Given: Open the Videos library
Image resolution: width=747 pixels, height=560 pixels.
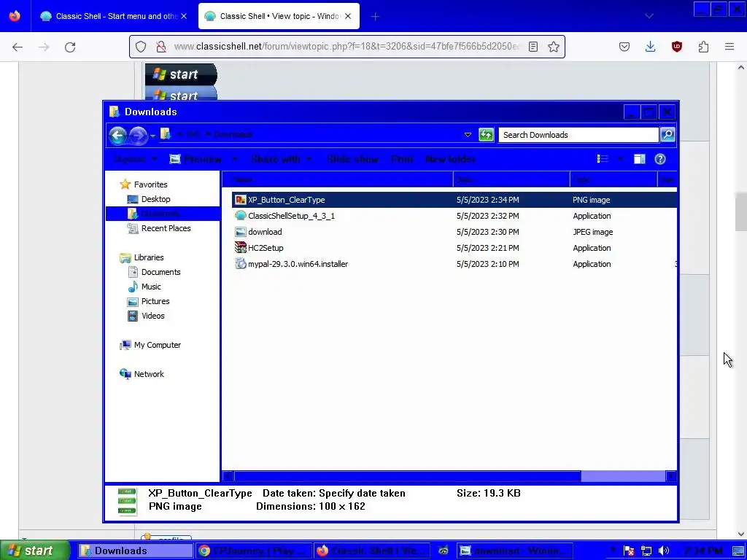Looking at the screenshot, I should (x=153, y=316).
